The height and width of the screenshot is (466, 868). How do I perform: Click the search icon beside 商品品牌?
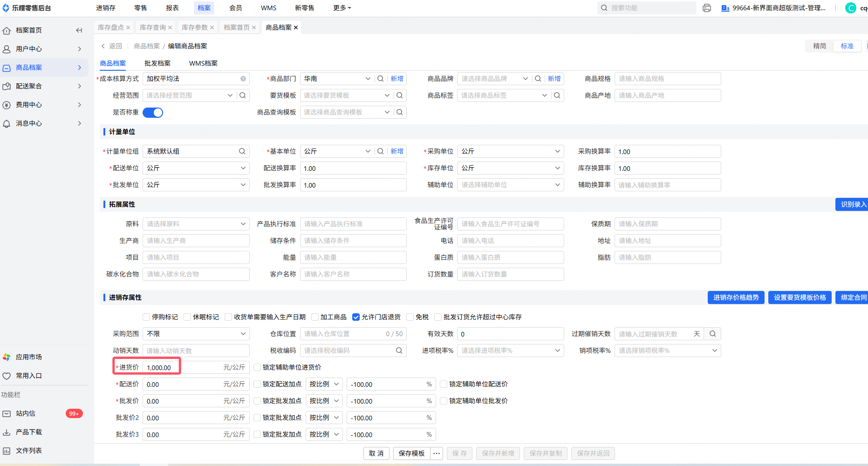point(538,79)
